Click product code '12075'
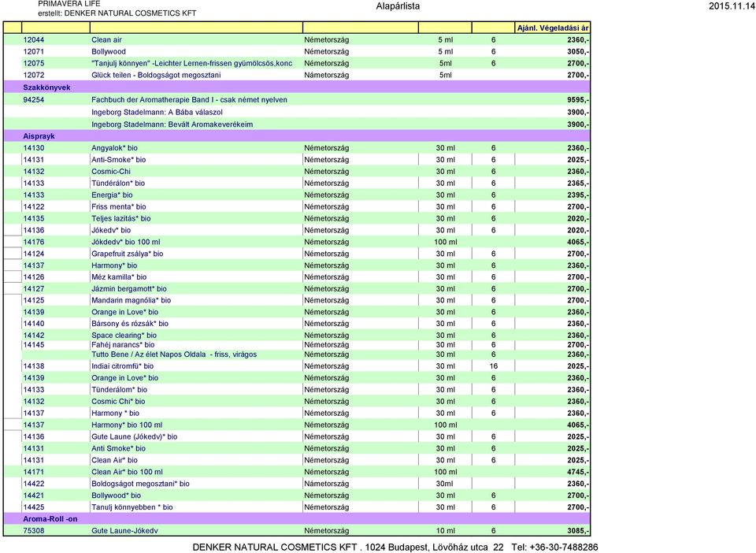 (x=34, y=63)
